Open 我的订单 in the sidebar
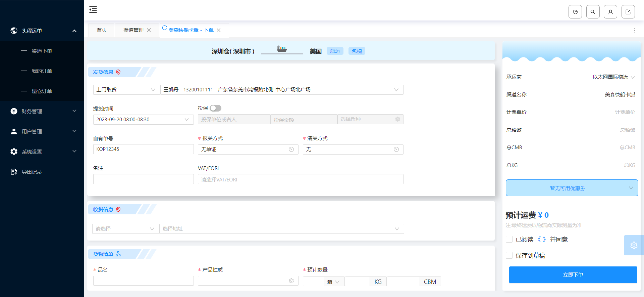The height and width of the screenshot is (297, 644). (x=42, y=71)
